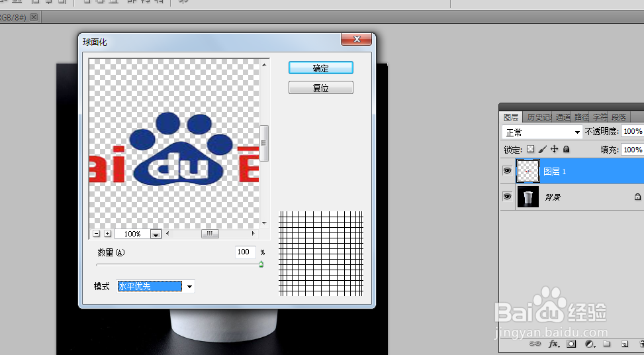Toggle lock image pixels brush icon

pyautogui.click(x=542, y=149)
